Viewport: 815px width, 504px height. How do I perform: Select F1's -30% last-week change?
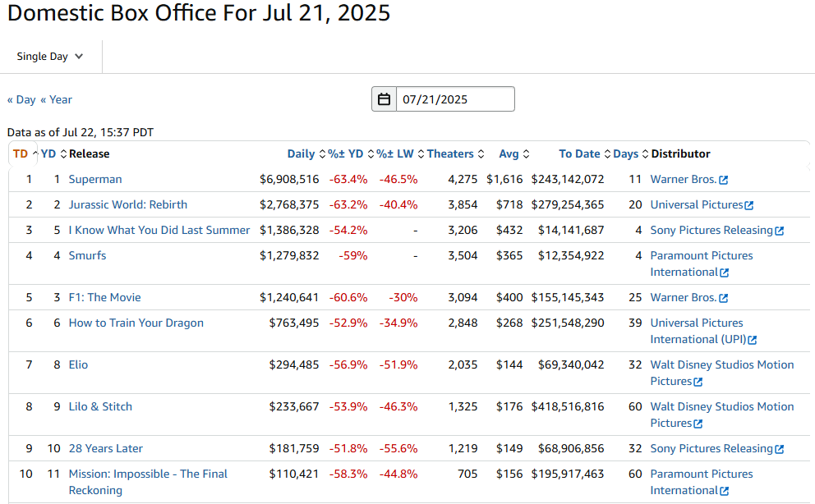[x=403, y=297]
